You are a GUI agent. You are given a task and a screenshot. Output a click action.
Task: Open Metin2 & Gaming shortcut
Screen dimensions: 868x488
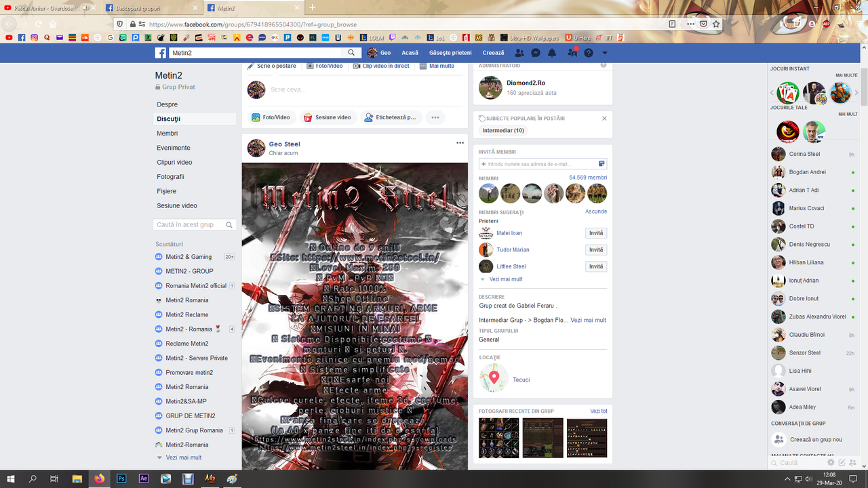tap(189, 257)
